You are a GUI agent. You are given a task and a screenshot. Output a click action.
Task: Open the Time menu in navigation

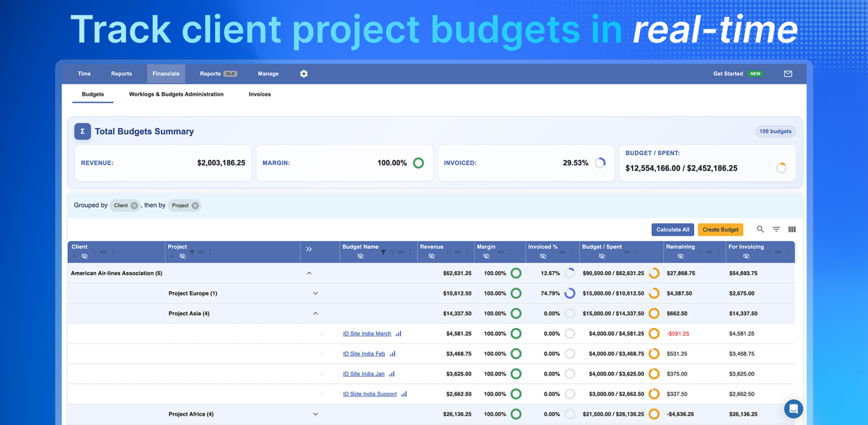(x=84, y=74)
